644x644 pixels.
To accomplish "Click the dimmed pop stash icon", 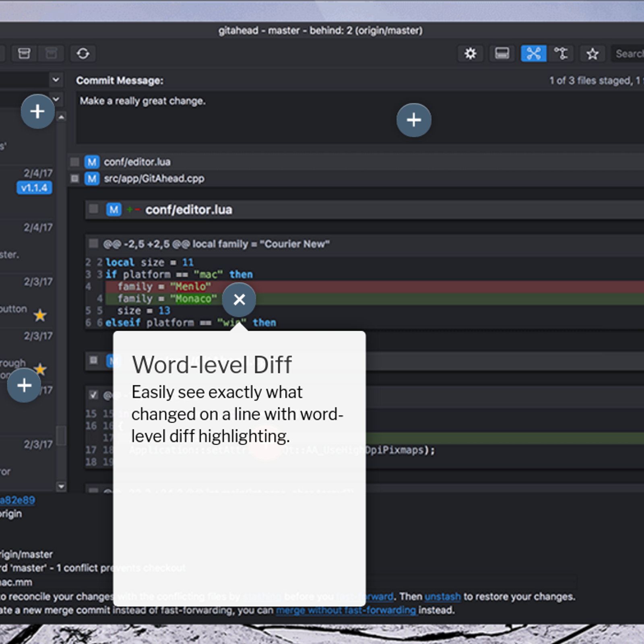I will click(51, 54).
